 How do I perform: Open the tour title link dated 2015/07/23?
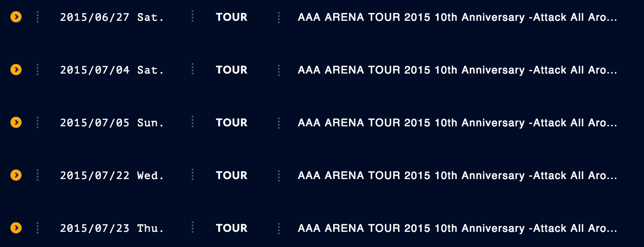[457, 228]
